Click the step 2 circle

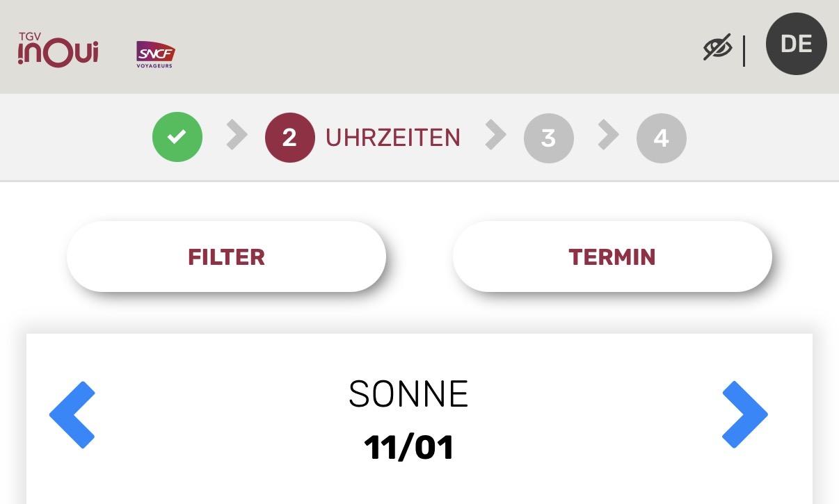[289, 138]
